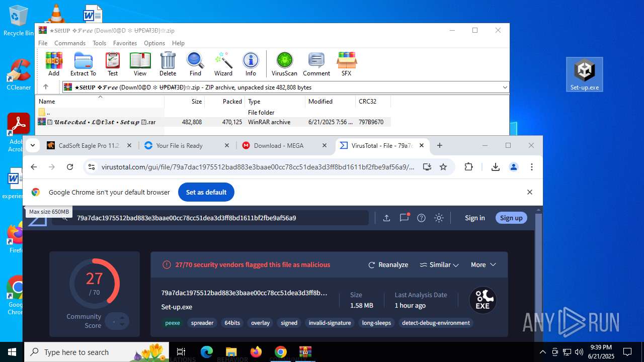Sort archive list by Name column
This screenshot has height=362, width=644.
[101, 102]
